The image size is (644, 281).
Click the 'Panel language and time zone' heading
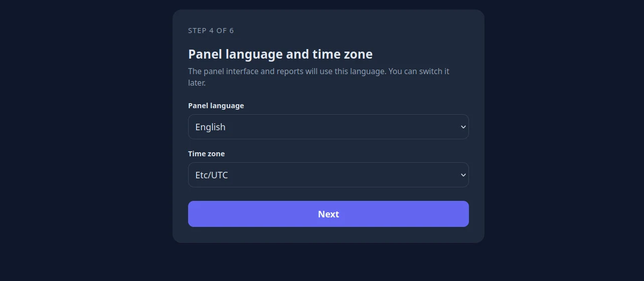[x=280, y=54]
